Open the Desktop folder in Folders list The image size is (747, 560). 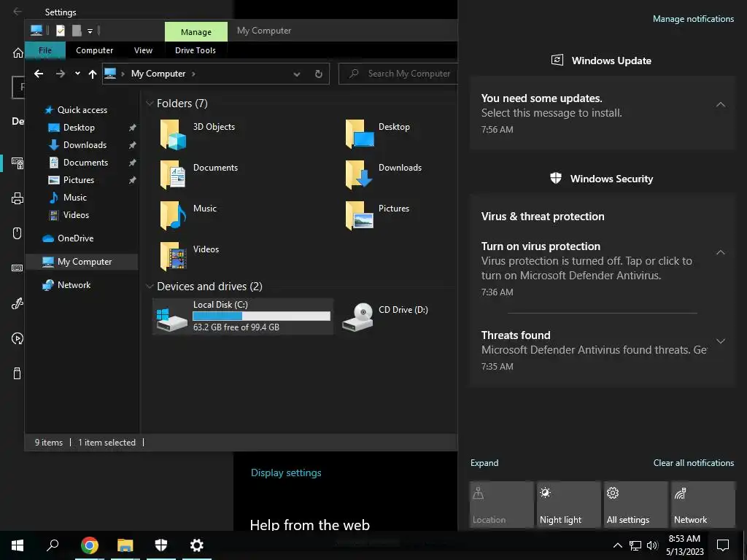(378, 134)
